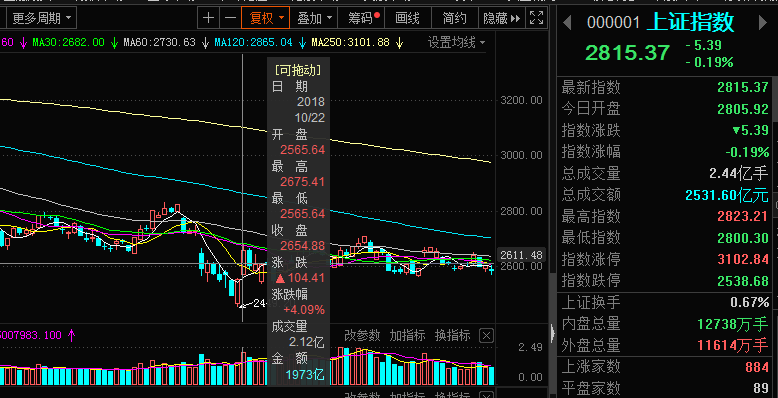Click the 总成交量 2.44亿手 value

(x=739, y=174)
